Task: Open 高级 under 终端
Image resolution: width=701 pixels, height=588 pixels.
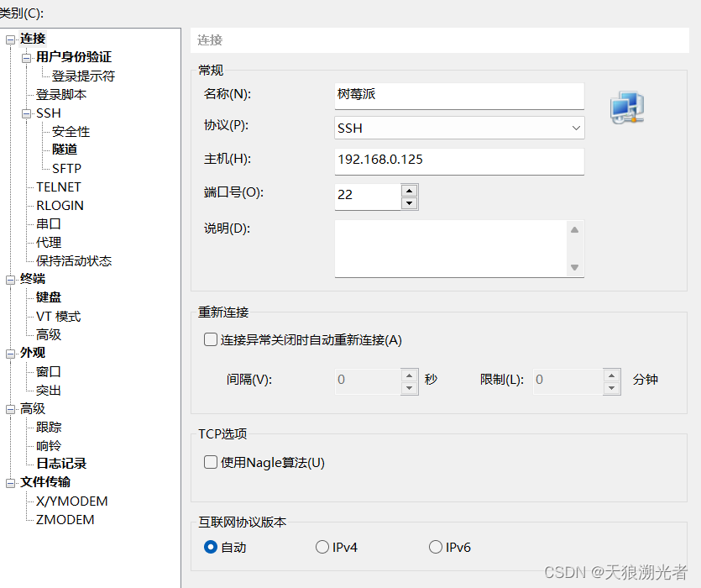Action: [x=49, y=334]
